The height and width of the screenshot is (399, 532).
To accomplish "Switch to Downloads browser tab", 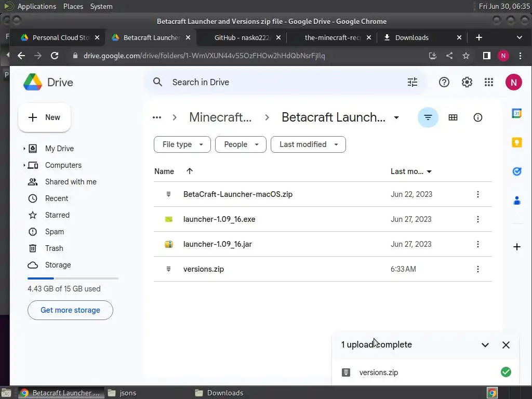I will click(x=422, y=37).
